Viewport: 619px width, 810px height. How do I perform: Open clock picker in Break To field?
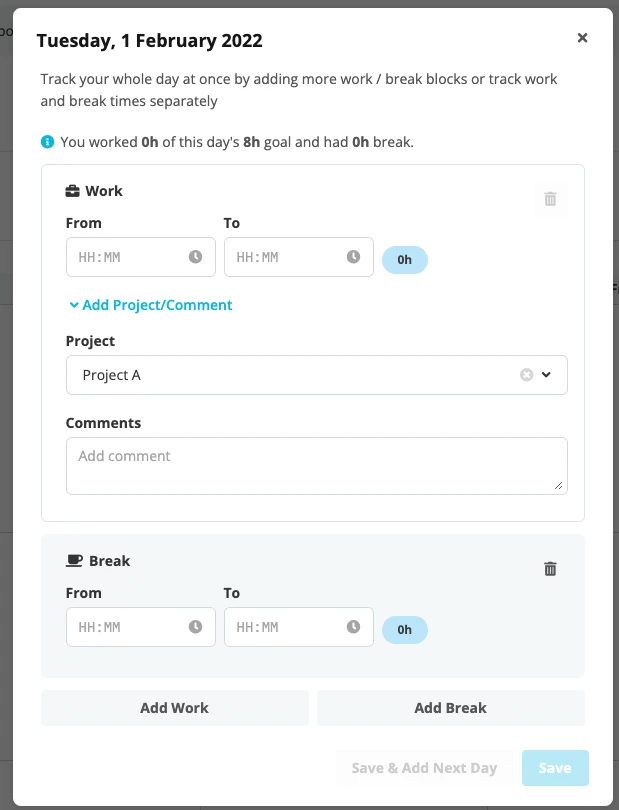353,627
